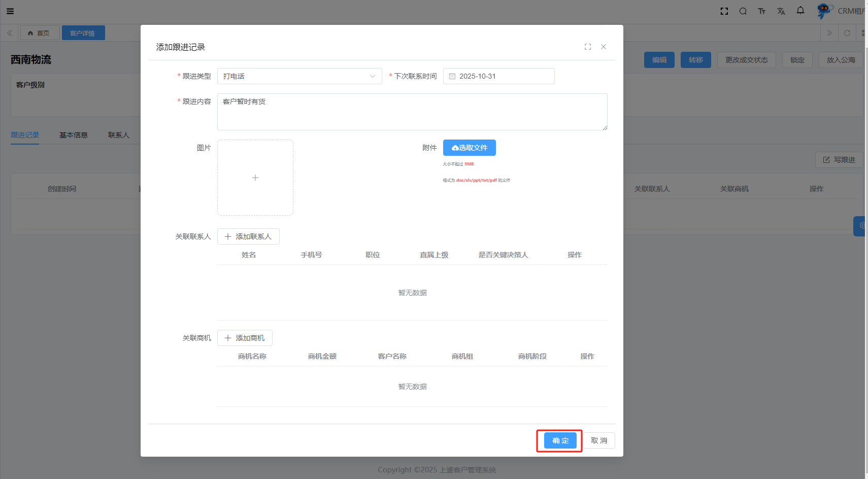Open the notification bell

[800, 11]
